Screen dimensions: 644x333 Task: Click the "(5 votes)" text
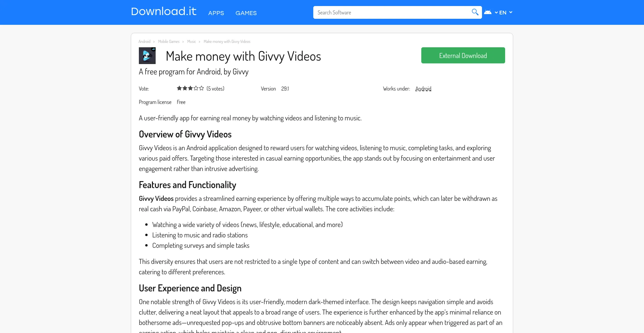pos(215,89)
